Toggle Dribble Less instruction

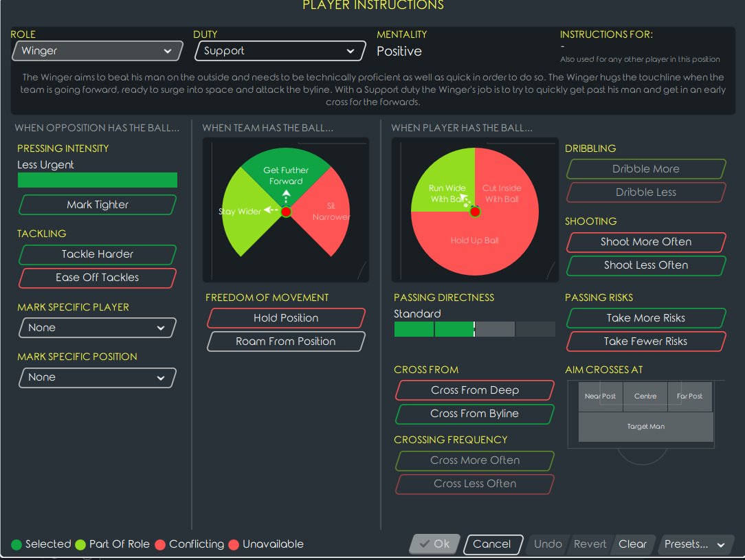point(646,192)
